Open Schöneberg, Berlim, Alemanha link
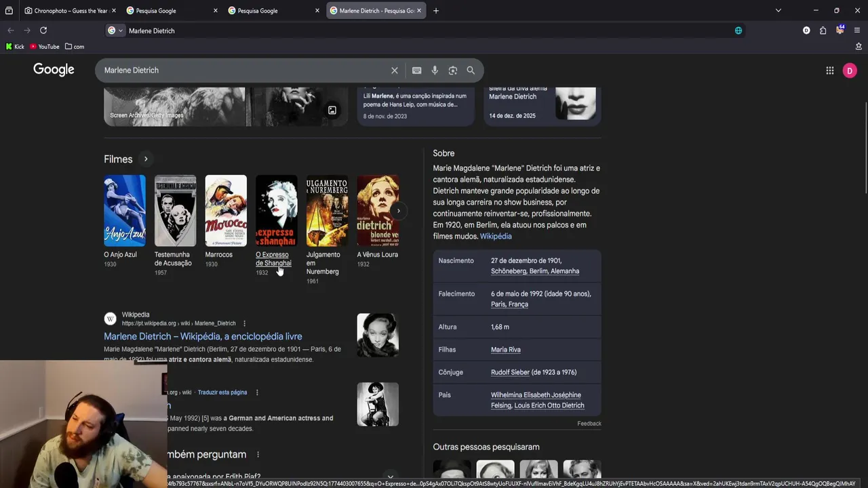This screenshot has height=488, width=868. [535, 271]
